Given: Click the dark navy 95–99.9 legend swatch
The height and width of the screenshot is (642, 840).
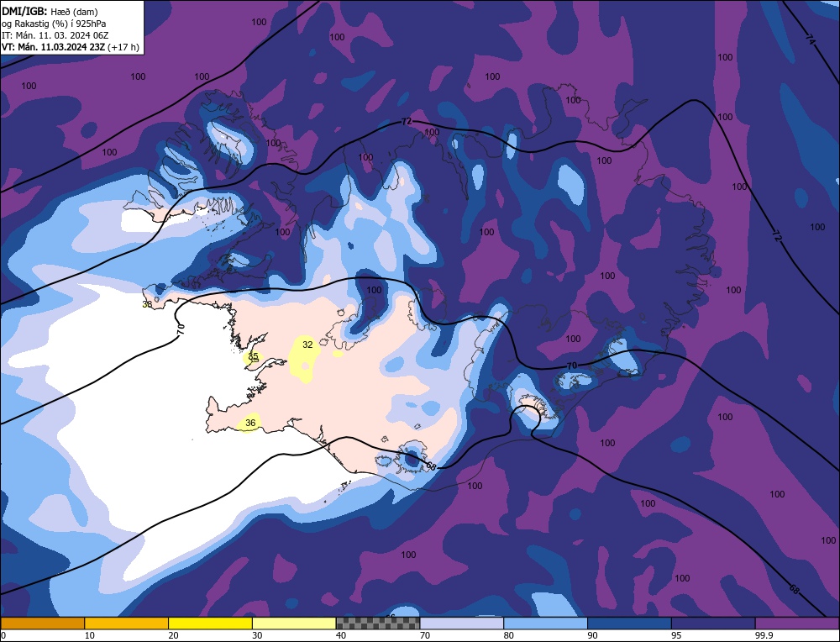Looking at the screenshot, I should pos(713,623).
